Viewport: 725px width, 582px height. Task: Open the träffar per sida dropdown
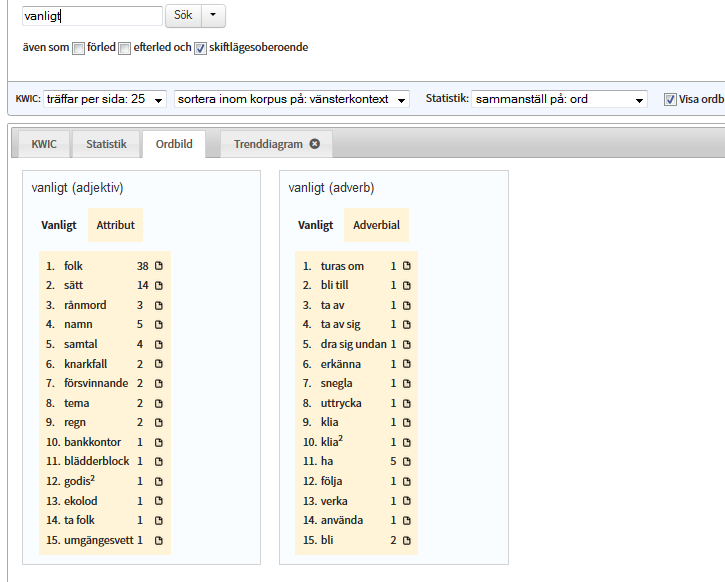104,99
